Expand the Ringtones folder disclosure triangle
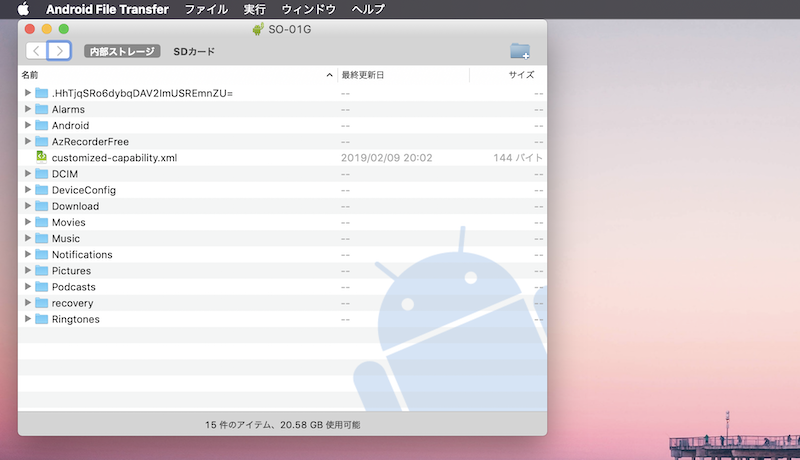 tap(28, 319)
